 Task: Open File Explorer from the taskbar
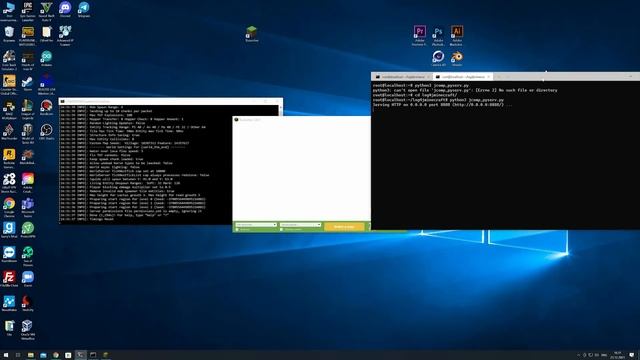(x=31, y=355)
